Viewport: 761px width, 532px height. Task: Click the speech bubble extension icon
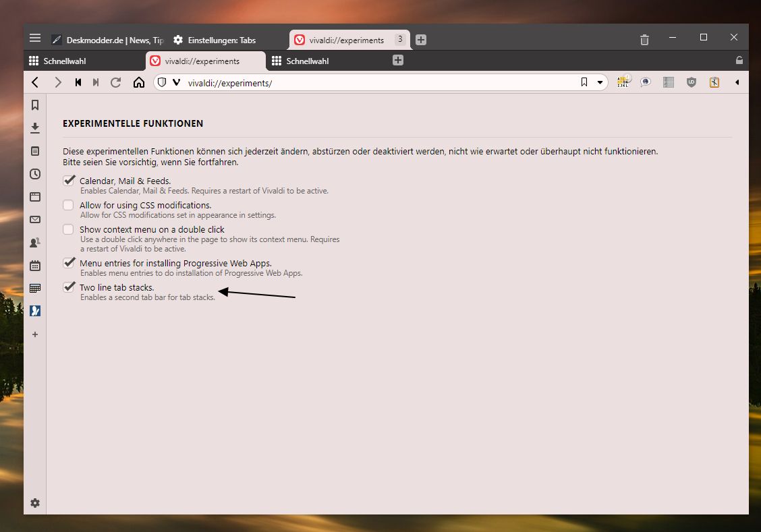pos(645,82)
